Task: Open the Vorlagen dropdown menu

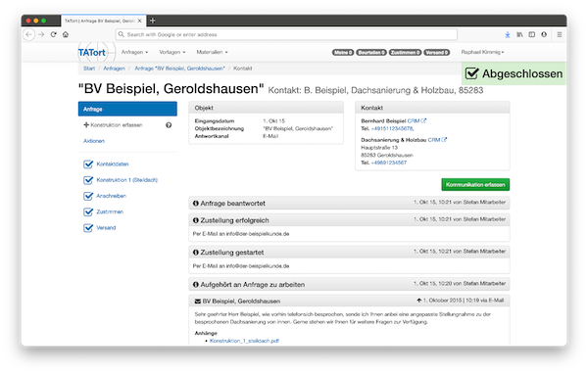Action: [172, 52]
